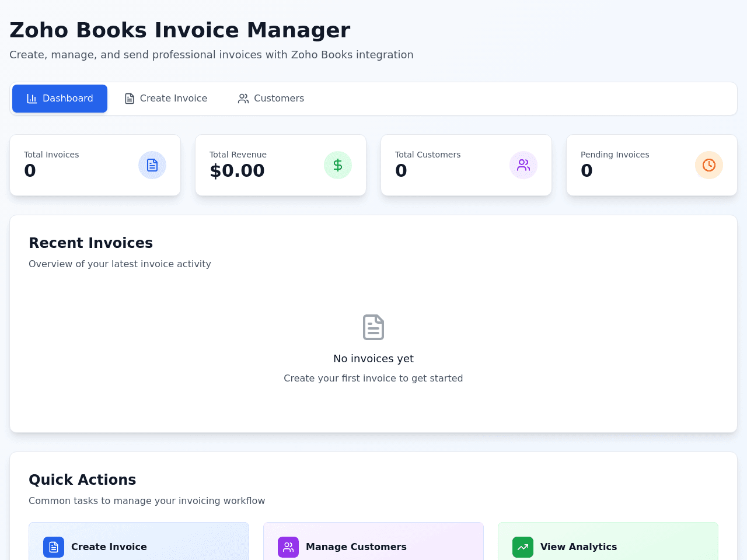Click the Total Customers label
The height and width of the screenshot is (560, 747).
[428, 155]
